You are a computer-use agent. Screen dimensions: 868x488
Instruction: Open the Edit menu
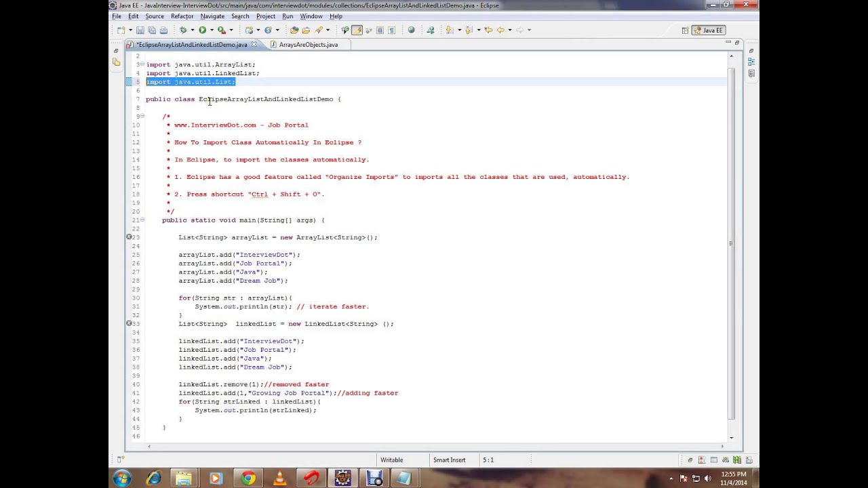pos(134,16)
